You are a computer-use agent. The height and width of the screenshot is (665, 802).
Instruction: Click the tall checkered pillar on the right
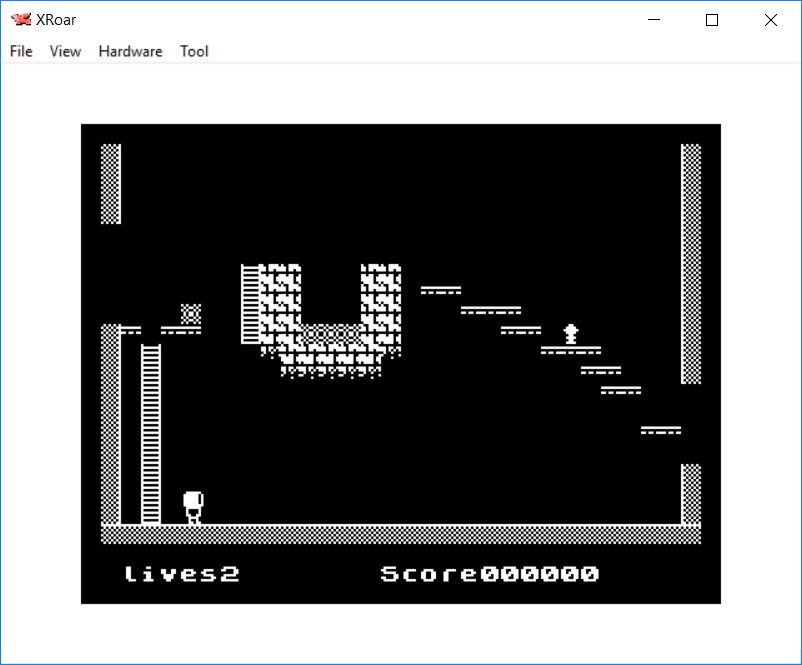pyautogui.click(x=691, y=264)
